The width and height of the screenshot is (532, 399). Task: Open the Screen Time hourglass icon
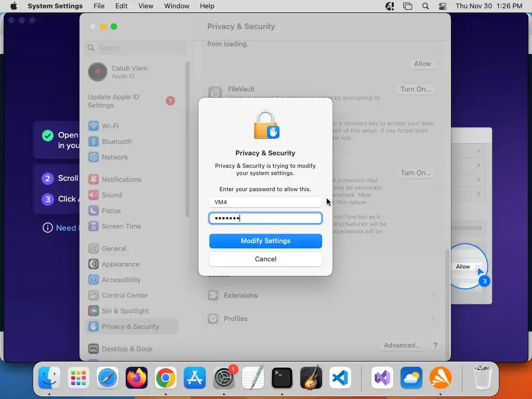click(x=94, y=227)
